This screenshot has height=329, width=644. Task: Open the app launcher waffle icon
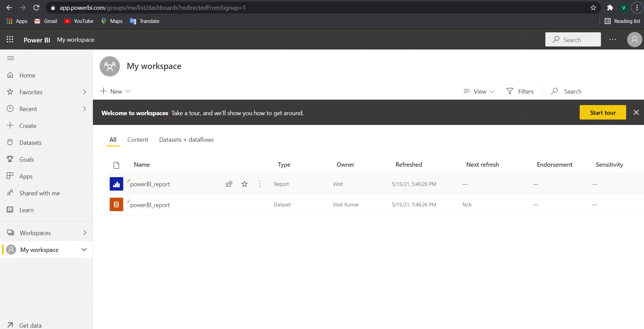[10, 39]
